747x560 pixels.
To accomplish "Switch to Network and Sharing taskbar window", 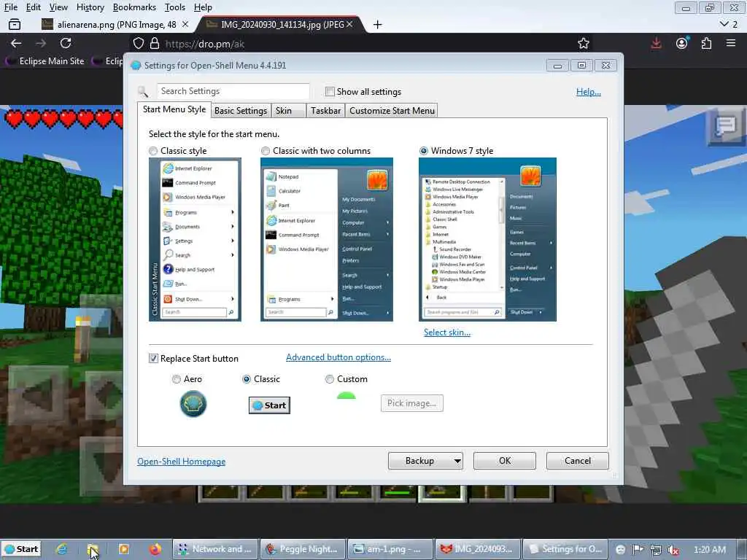I will point(215,549).
